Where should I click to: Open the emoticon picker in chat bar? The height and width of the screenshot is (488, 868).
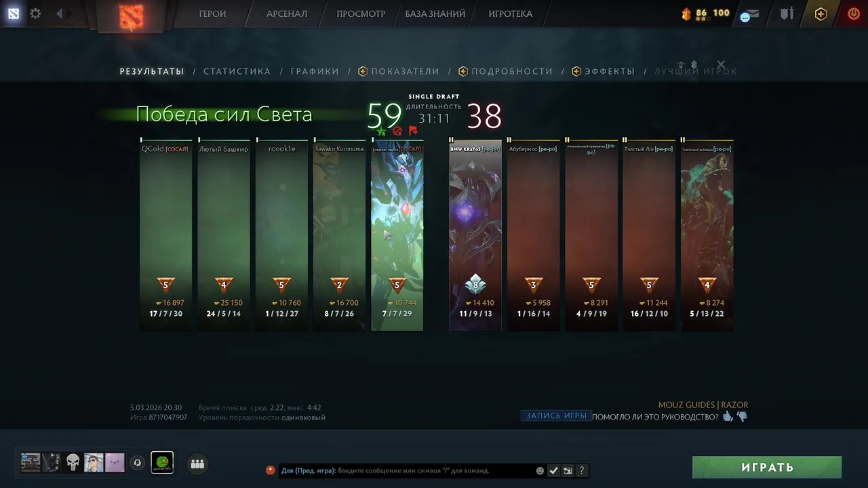[540, 470]
